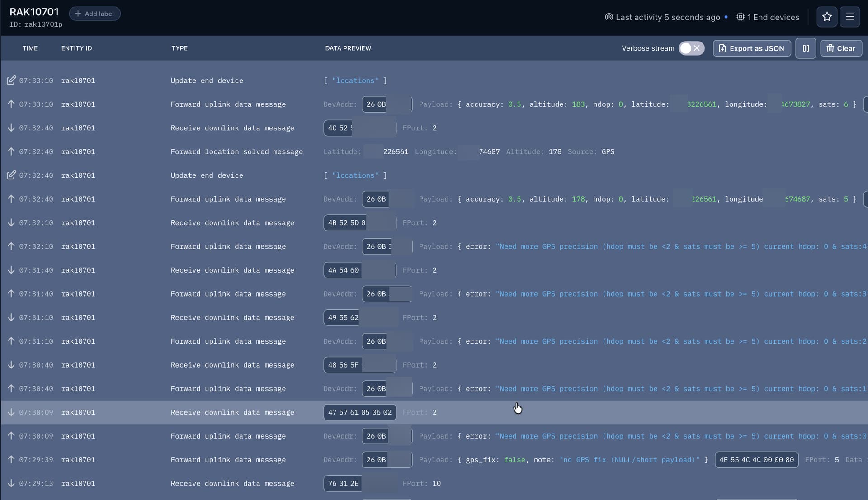This screenshot has height=500, width=868.
Task: Export events as JSON
Action: click(752, 48)
